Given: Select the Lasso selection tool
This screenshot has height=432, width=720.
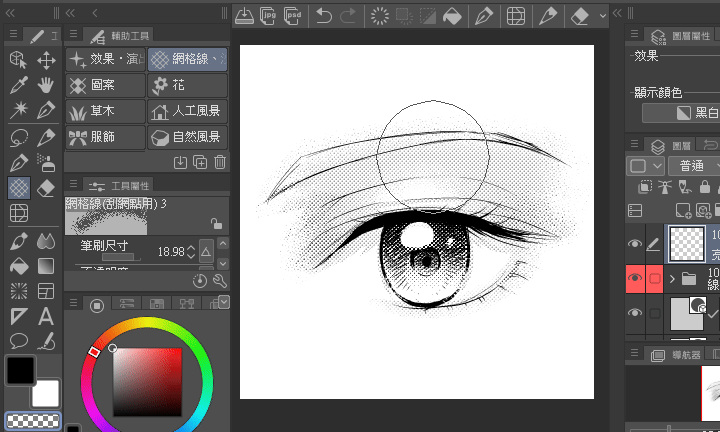Looking at the screenshot, I should click(x=18, y=137).
